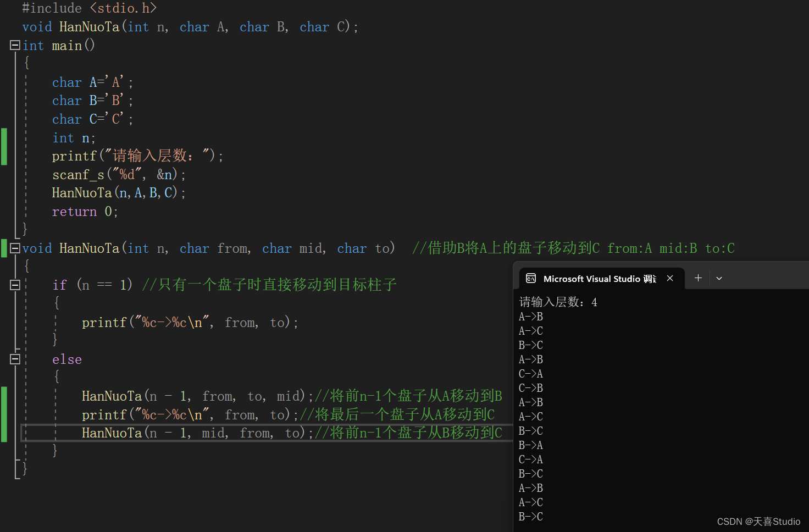Collapse the void HanNuoTa function definition
The image size is (809, 532).
point(15,248)
